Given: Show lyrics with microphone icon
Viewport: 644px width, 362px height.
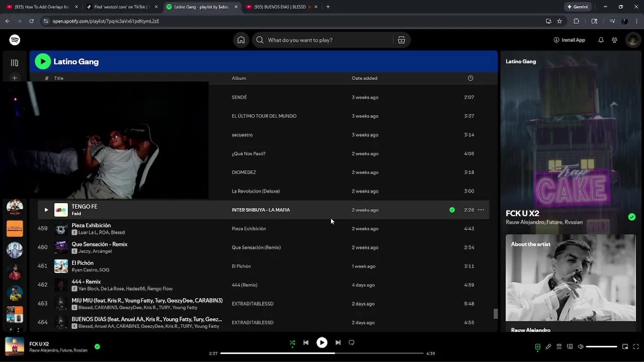Looking at the screenshot, I should pos(548,346).
